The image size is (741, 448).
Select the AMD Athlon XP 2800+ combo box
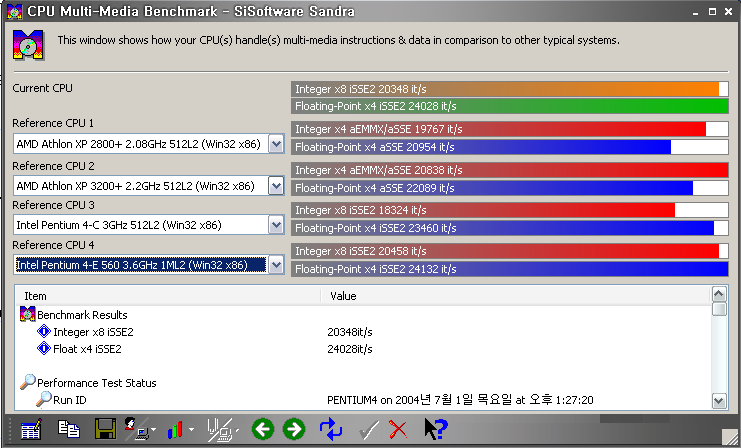[149, 144]
